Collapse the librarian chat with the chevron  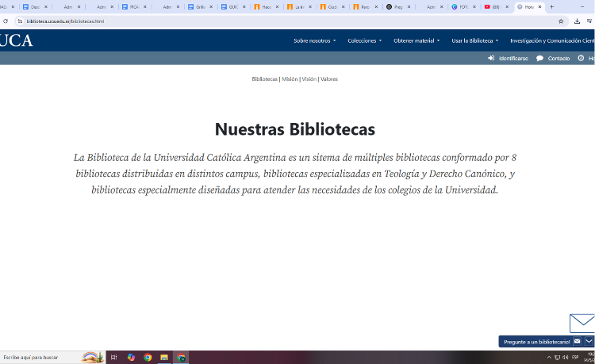click(x=589, y=341)
